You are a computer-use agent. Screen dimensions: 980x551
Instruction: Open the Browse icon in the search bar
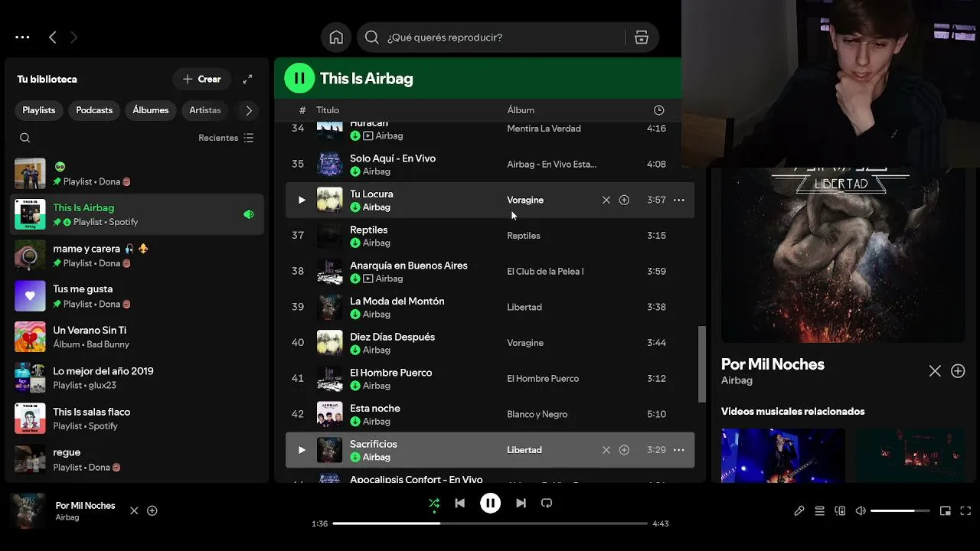click(642, 37)
